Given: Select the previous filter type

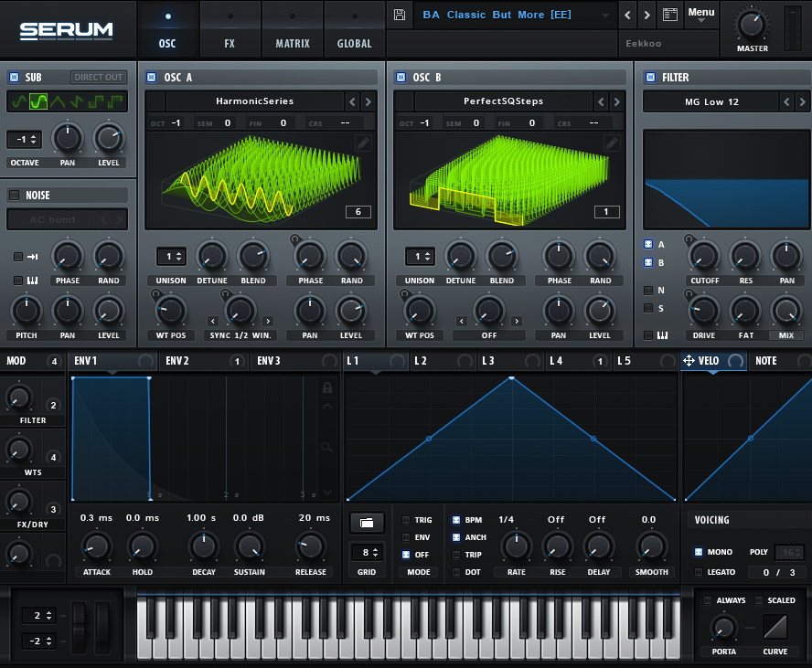Looking at the screenshot, I should (x=786, y=102).
